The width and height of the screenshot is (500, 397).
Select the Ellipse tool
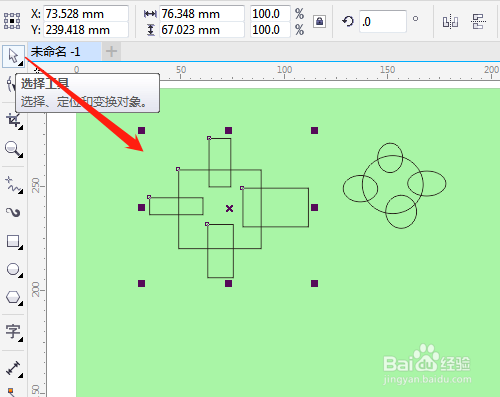[13, 269]
